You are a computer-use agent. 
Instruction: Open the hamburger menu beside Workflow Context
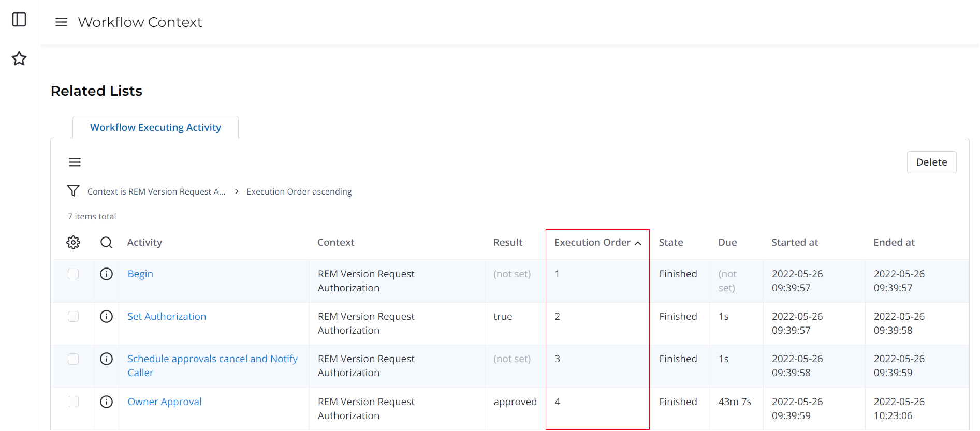pyautogui.click(x=61, y=22)
